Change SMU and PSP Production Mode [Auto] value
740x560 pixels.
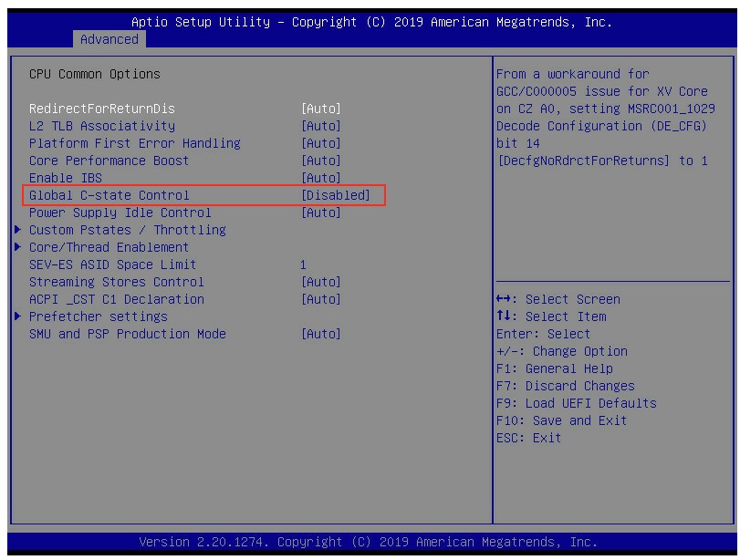click(x=321, y=334)
